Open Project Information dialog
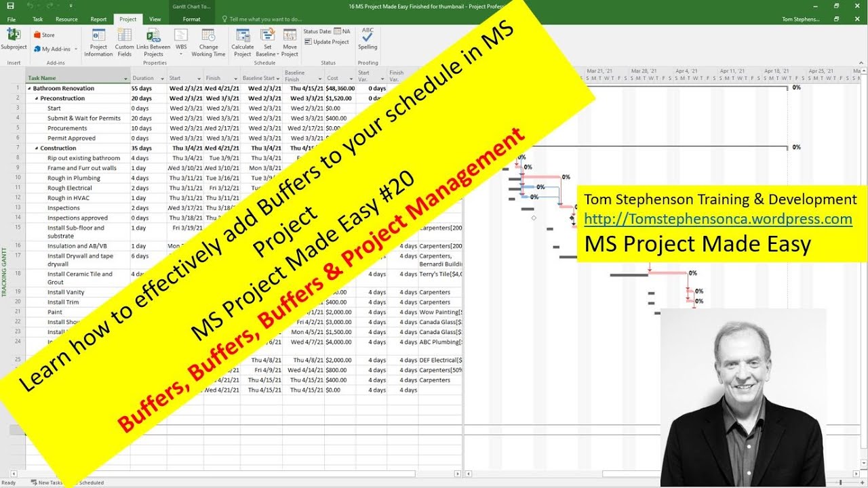 coord(98,42)
